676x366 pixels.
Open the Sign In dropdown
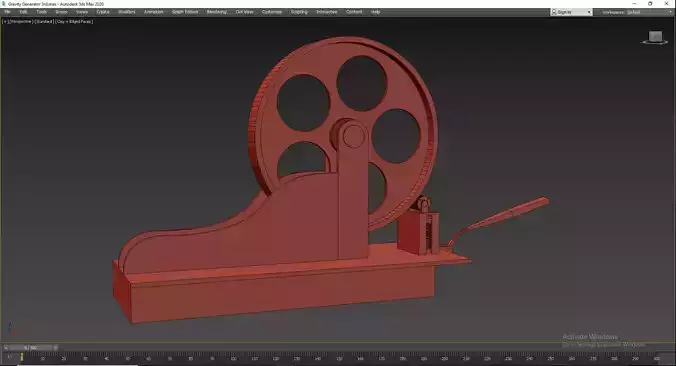[571, 12]
